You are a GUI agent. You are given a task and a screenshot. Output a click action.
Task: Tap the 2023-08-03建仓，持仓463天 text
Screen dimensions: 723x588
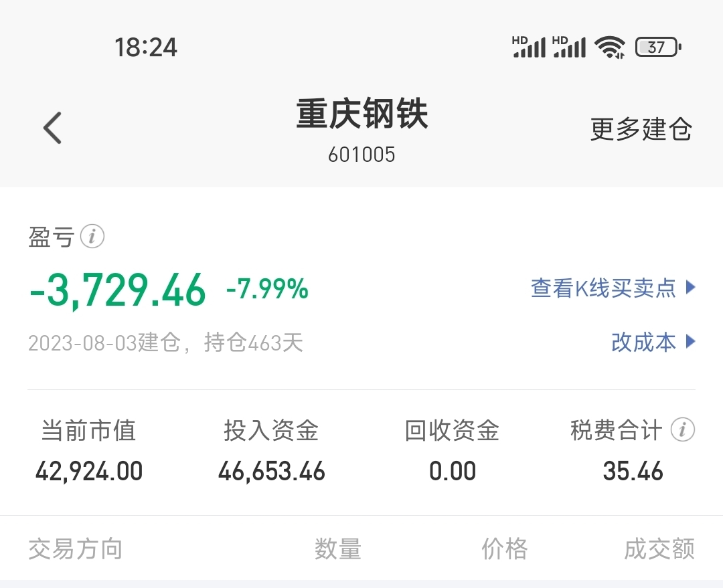(x=165, y=343)
